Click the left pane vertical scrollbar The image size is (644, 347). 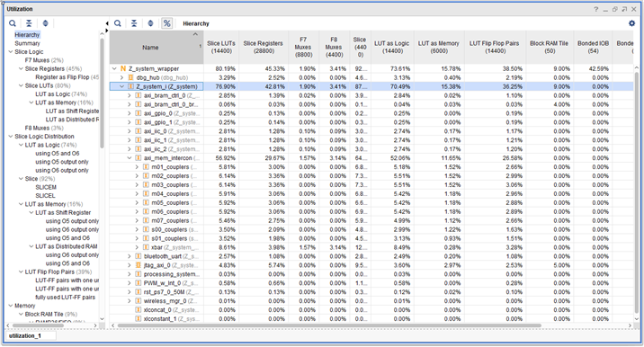[102, 93]
